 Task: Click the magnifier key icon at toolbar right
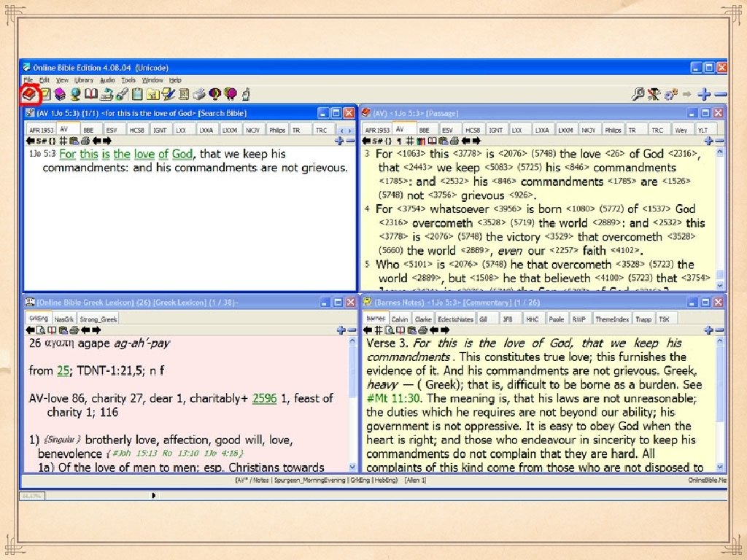[638, 94]
